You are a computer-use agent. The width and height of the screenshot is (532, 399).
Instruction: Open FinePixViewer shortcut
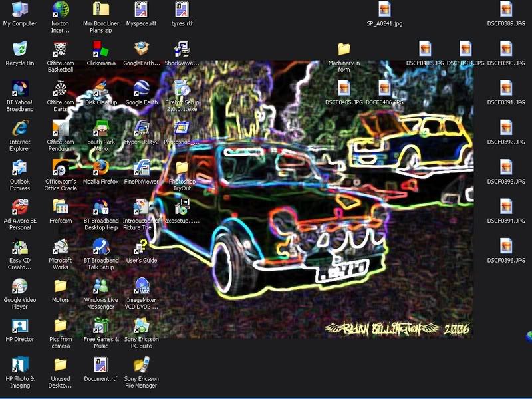pyautogui.click(x=141, y=168)
